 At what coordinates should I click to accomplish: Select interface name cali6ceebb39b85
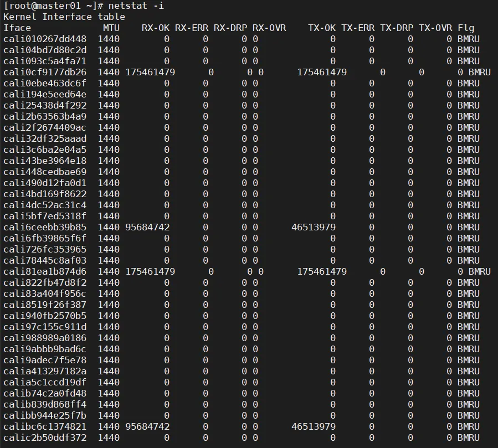pos(45,228)
